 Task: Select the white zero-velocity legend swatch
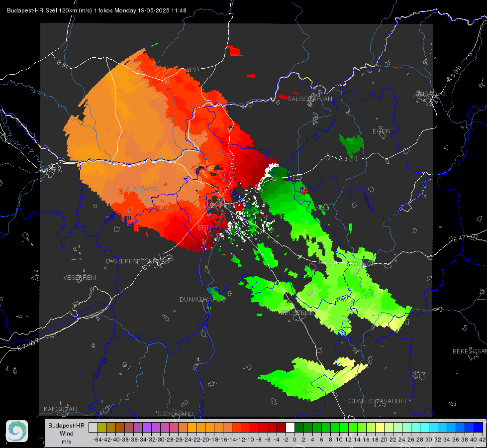pyautogui.click(x=290, y=427)
